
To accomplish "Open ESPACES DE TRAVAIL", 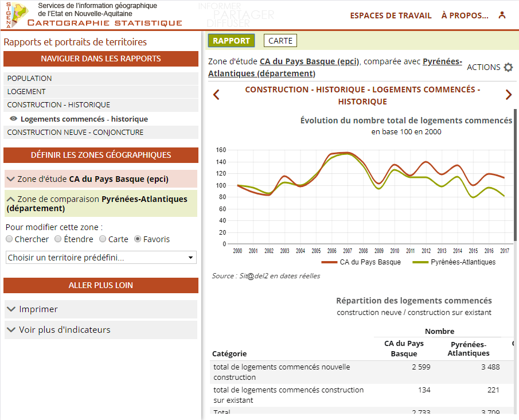I will [x=391, y=15].
